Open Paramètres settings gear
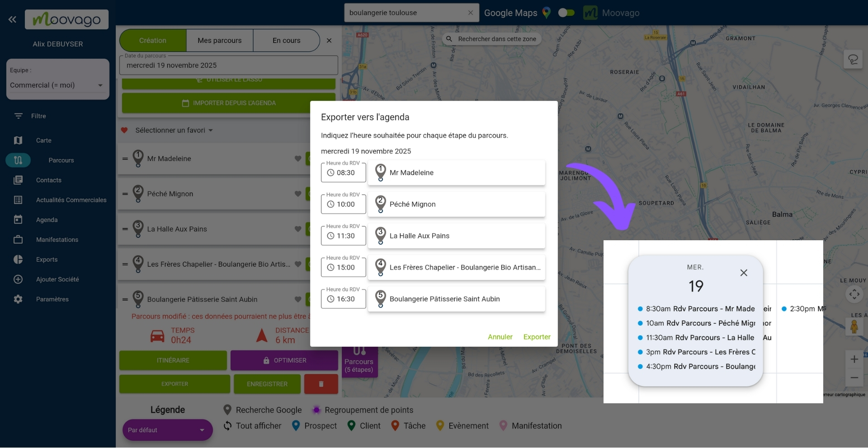The height and width of the screenshot is (448, 868). pyautogui.click(x=18, y=299)
